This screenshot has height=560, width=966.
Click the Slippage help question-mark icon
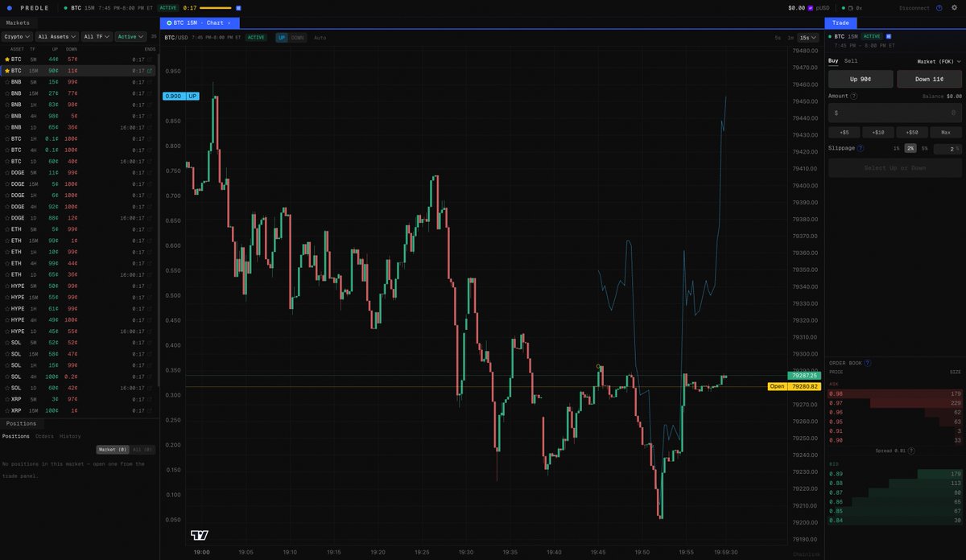[x=861, y=148]
